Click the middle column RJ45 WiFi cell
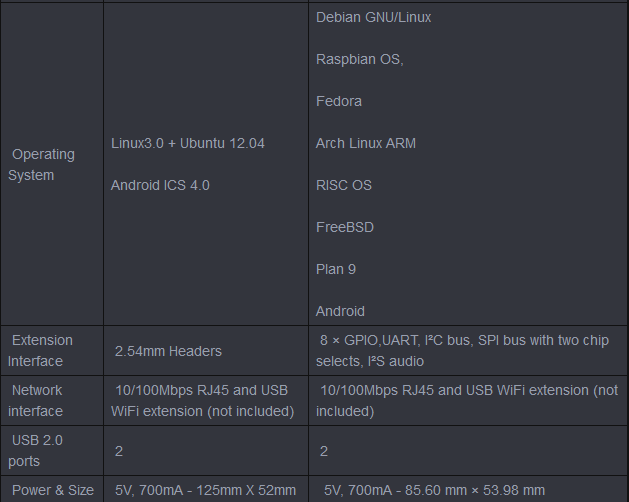Image resolution: width=629 pixels, height=502 pixels. point(203,401)
